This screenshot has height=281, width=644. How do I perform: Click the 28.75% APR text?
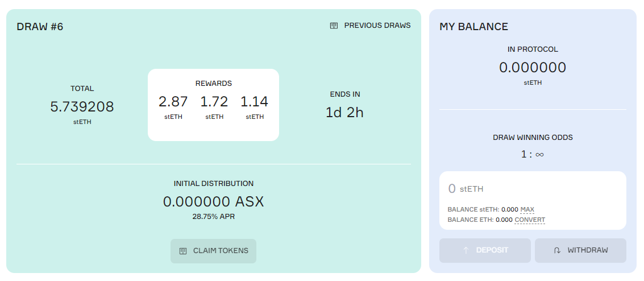[x=214, y=217]
